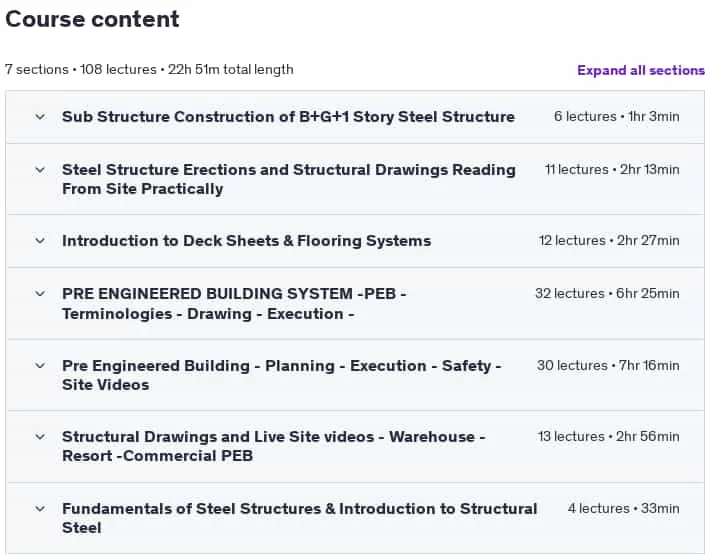Click the 4 lectures • 33min label
The height and width of the screenshot is (554, 705).
tap(623, 509)
